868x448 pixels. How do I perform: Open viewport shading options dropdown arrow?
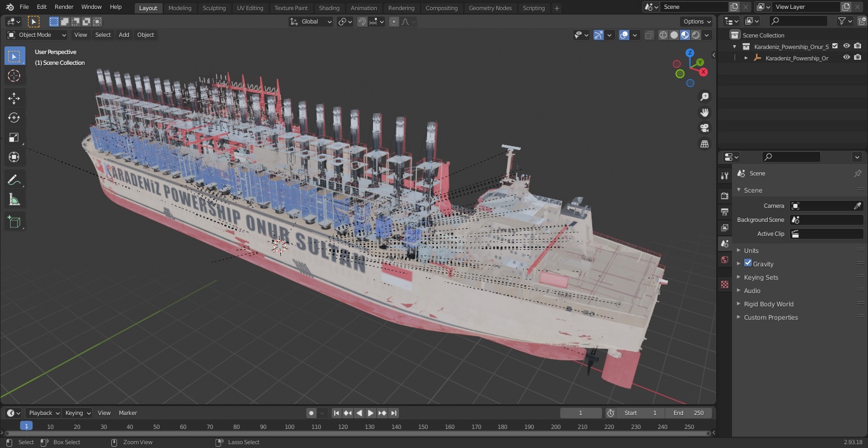[707, 35]
